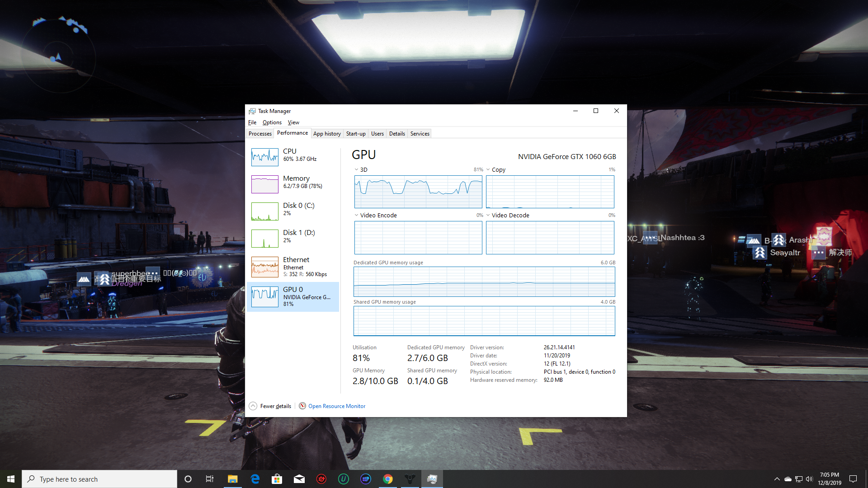Open the Options menu
The image size is (868, 488).
pos(272,122)
